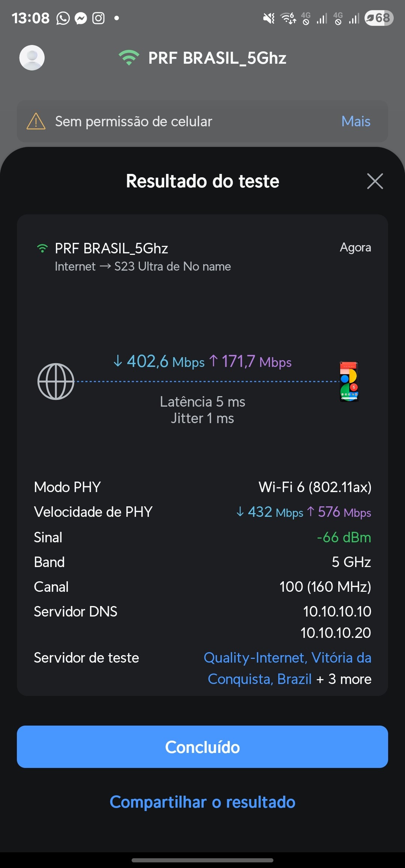Tap the muted sound status icon
The image size is (405, 868).
point(268,18)
